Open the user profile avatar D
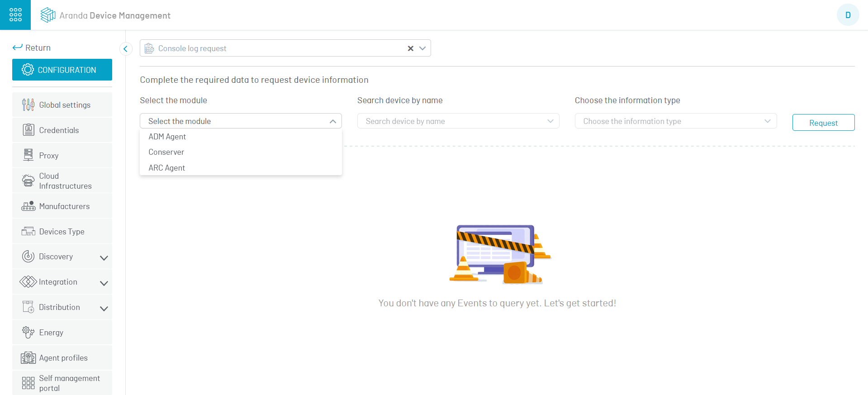 [x=848, y=15]
